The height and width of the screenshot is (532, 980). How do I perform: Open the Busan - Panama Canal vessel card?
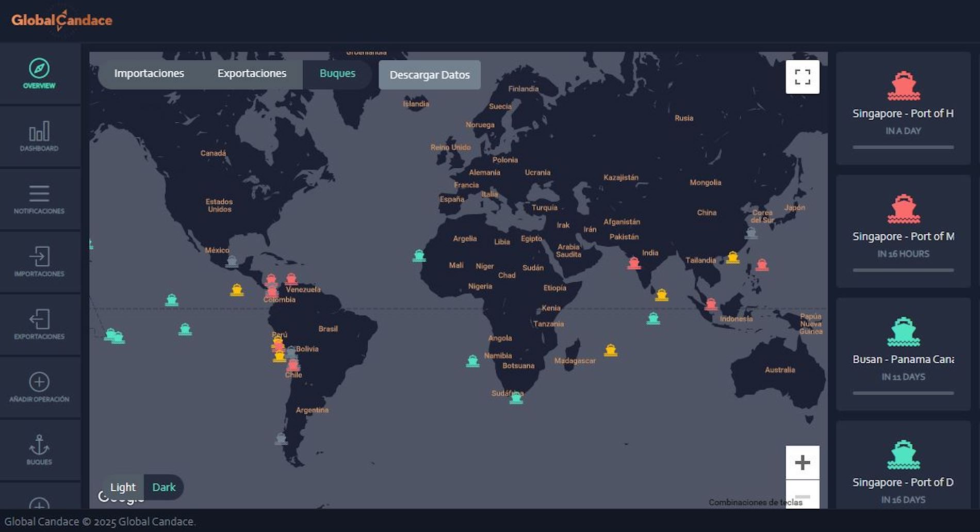point(903,354)
